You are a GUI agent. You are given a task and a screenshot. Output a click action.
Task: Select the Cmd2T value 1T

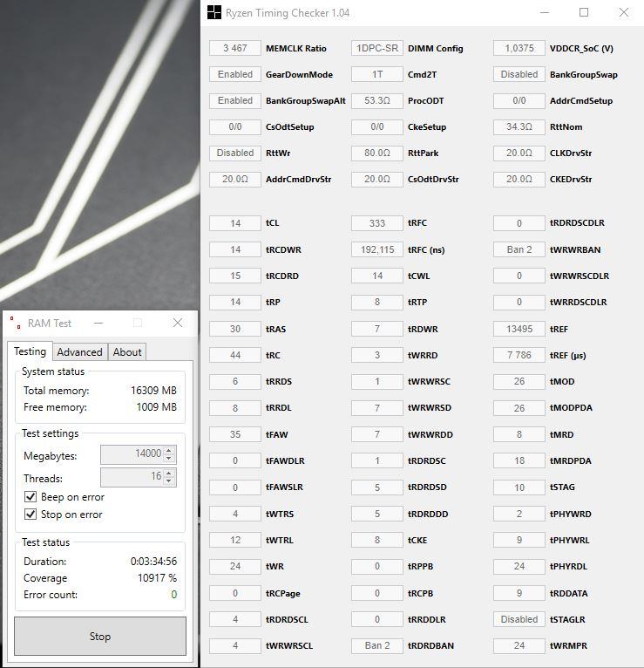(x=377, y=74)
